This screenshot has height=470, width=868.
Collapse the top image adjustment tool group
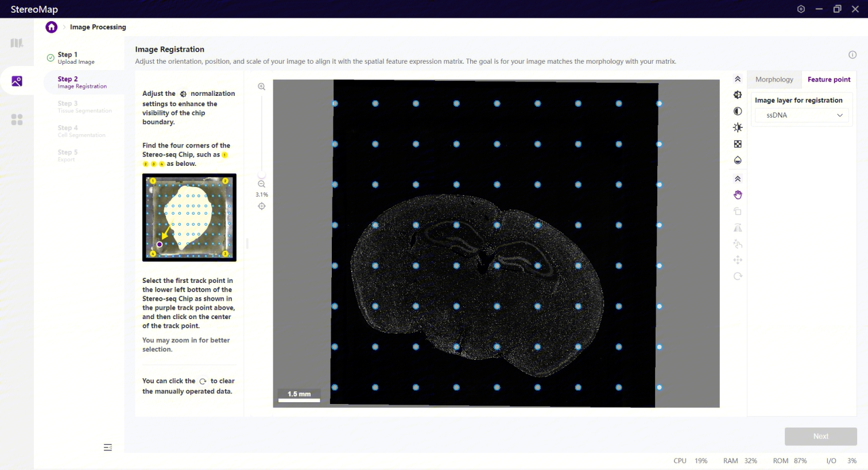(x=738, y=79)
